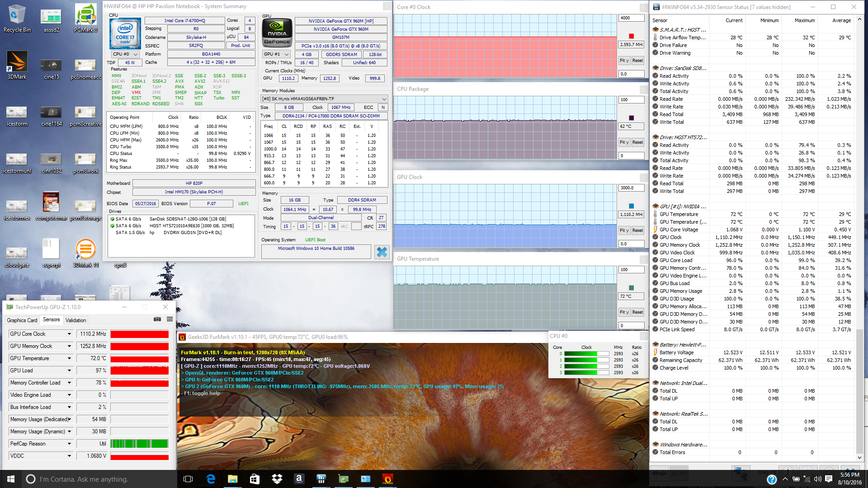Screen dimensions: 868x488
Task: Click the red color swatch in Core #0 Clock
Action: [x=632, y=36]
